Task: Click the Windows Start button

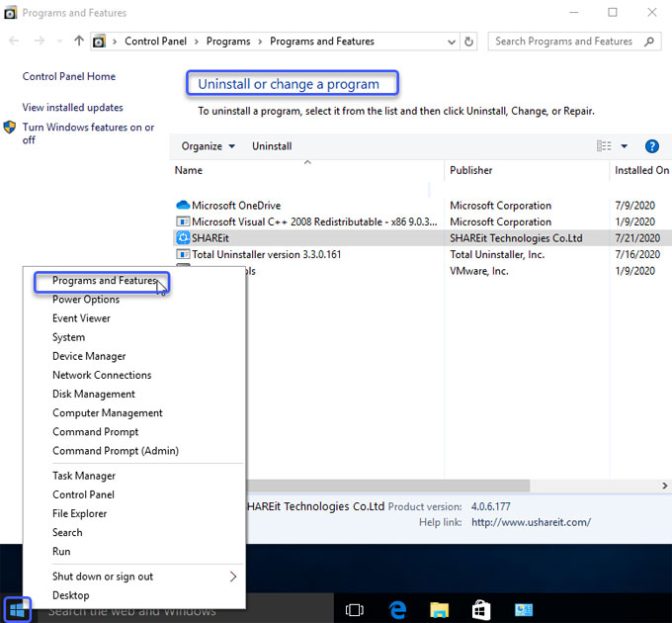Action: 17,609
